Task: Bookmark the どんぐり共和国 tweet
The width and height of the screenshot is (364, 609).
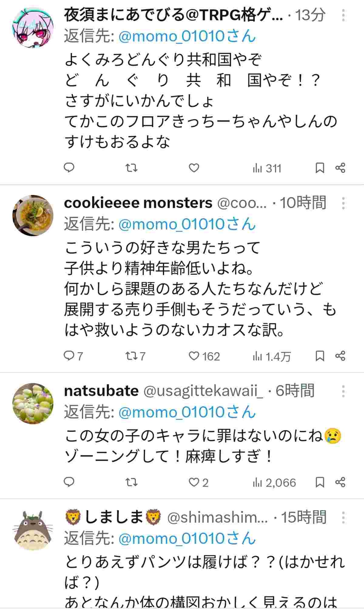Action: click(x=320, y=168)
